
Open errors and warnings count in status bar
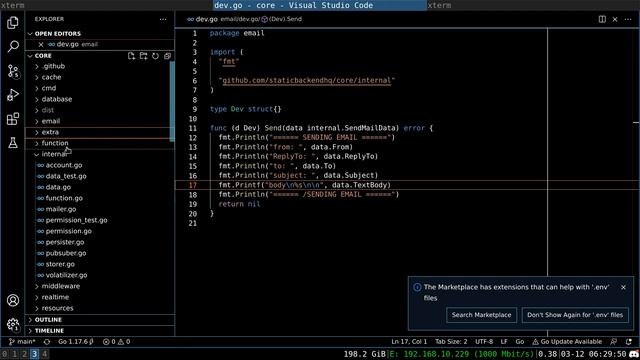pyautogui.click(x=116, y=342)
